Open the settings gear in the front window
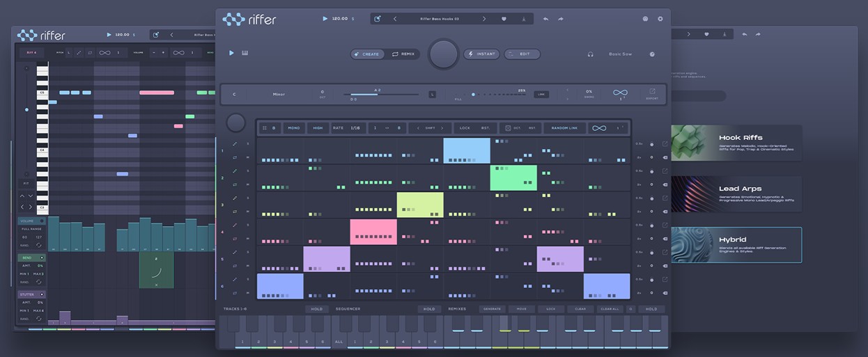The height and width of the screenshot is (357, 868). point(660,19)
